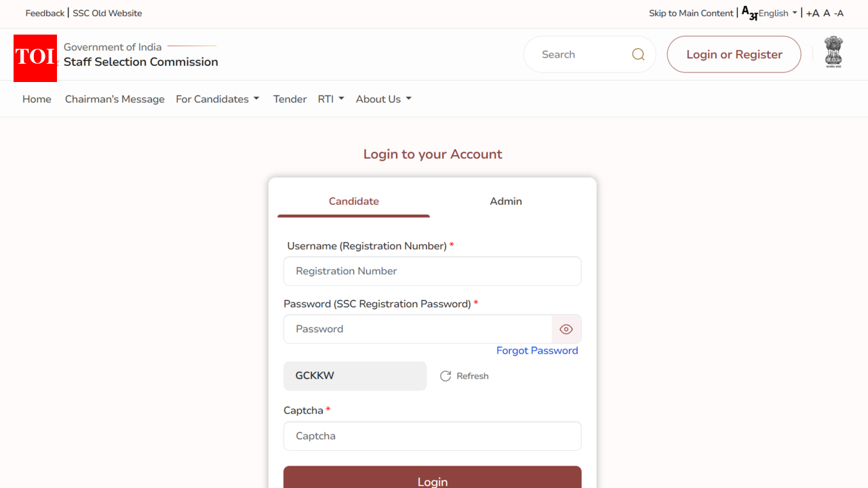Click the national emblem icon
The image size is (868, 488).
[833, 52]
